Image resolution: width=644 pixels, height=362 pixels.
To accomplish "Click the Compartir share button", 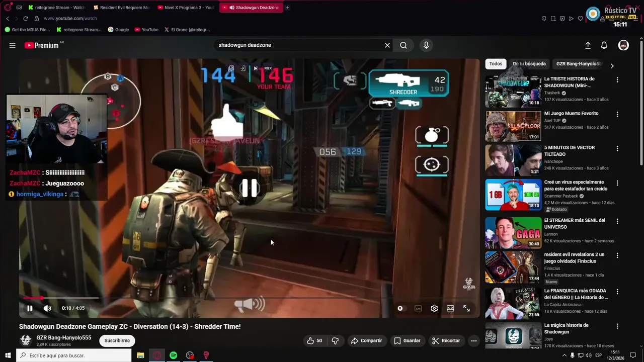I will (367, 341).
